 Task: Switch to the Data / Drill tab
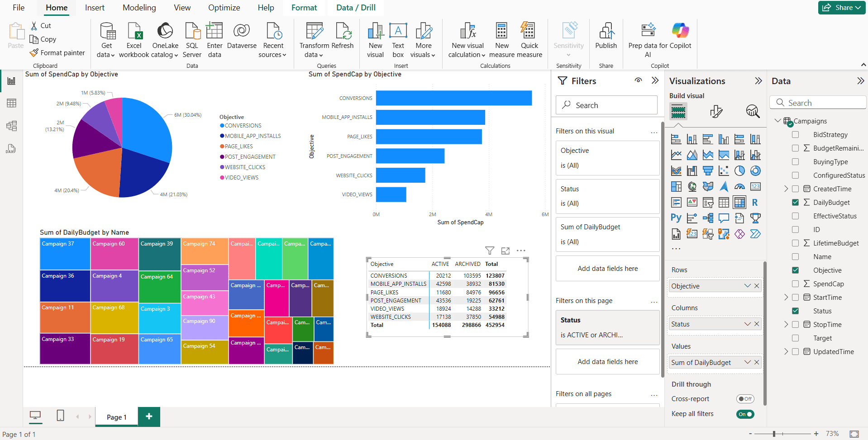(356, 8)
